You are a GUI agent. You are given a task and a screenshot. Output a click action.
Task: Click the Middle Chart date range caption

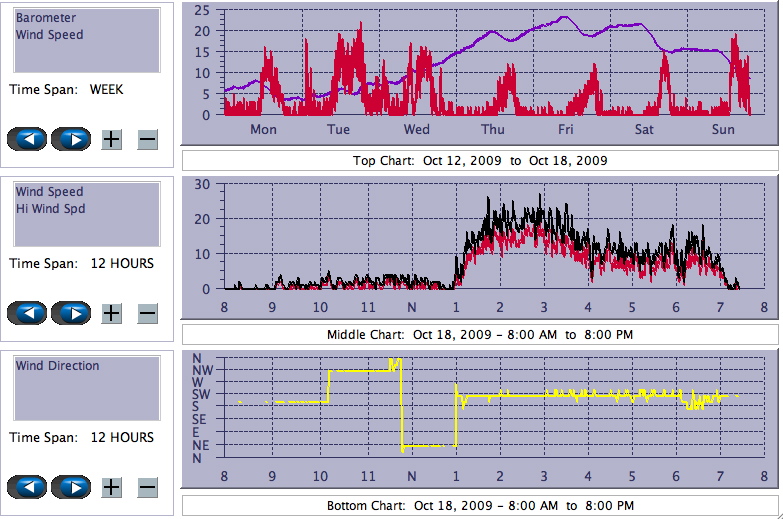pyautogui.click(x=480, y=335)
